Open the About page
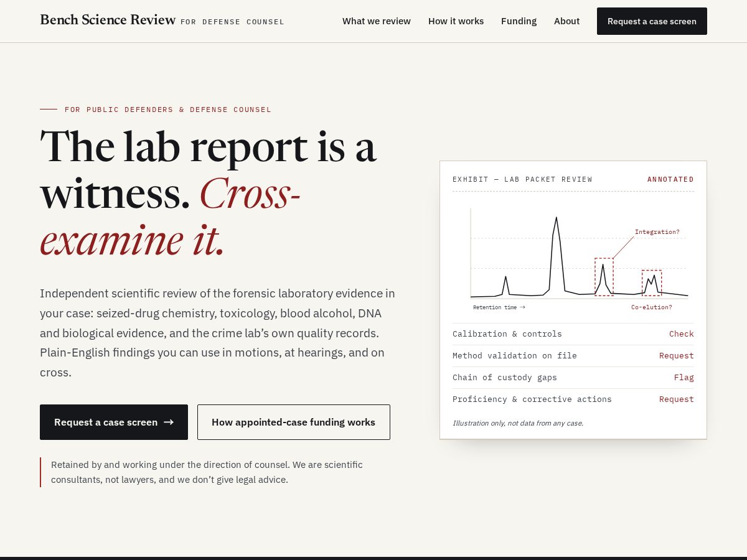The height and width of the screenshot is (560, 747). pyautogui.click(x=566, y=21)
